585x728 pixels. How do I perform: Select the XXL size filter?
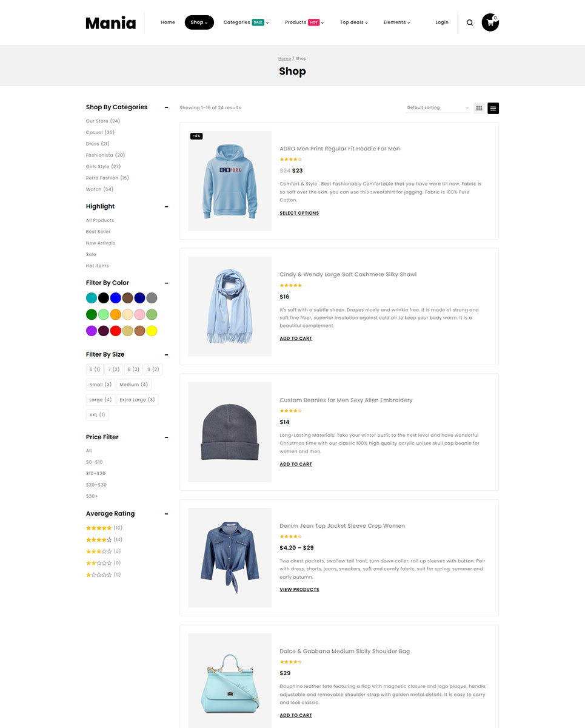tap(97, 415)
